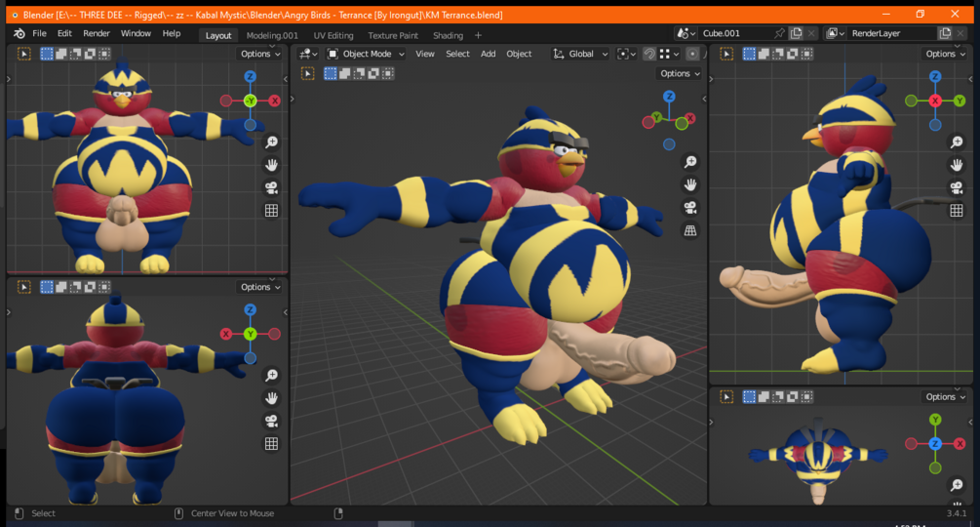Screen dimensions: 980x527
Task: Toggle the pin scene icon
Action: coord(779,33)
